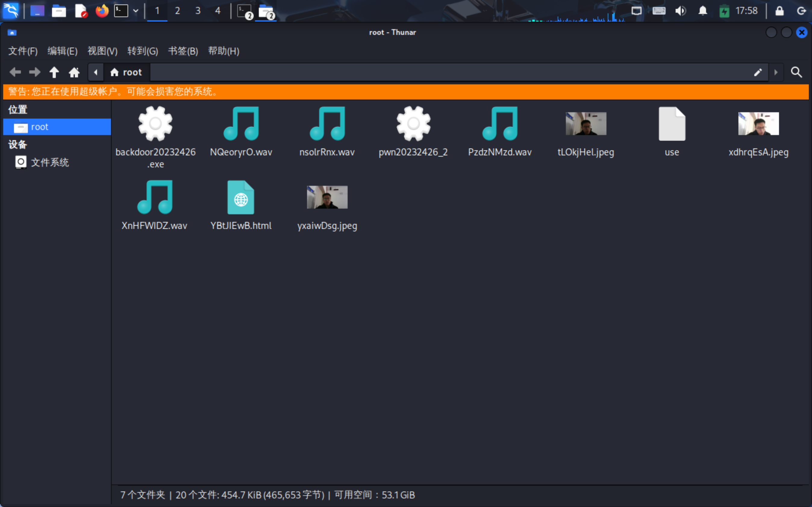Select 文件系统 in the sidebar

(50, 162)
